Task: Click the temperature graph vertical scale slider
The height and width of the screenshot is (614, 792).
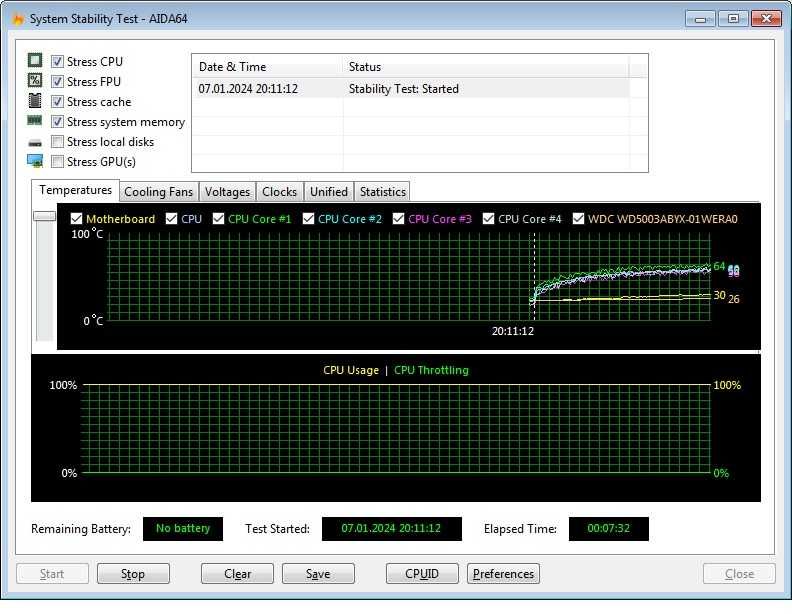Action: coord(44,216)
